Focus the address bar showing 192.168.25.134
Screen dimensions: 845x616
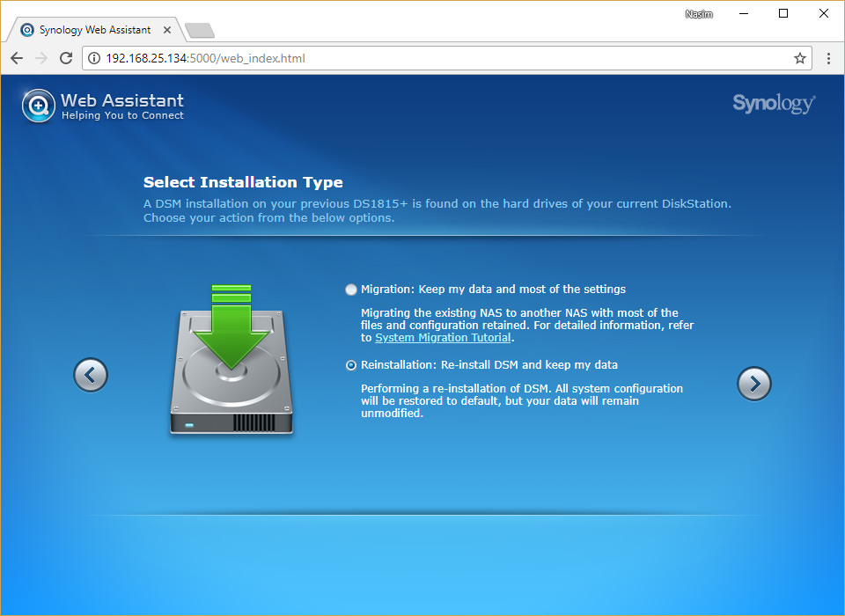447,58
